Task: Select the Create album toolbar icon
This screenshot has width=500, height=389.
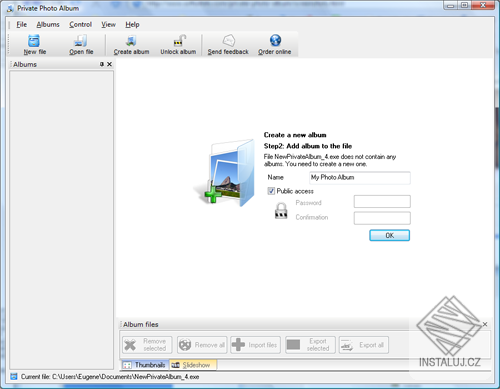Action: click(x=131, y=41)
